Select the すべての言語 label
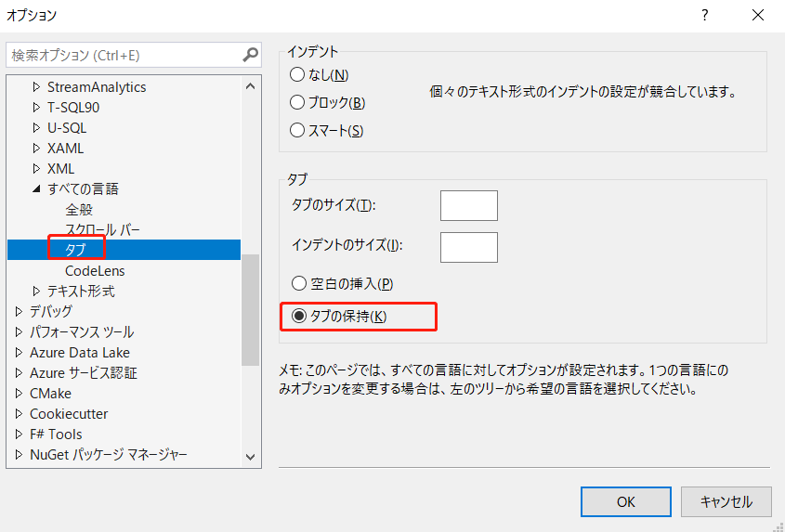785x532 pixels. pyautogui.click(x=83, y=189)
